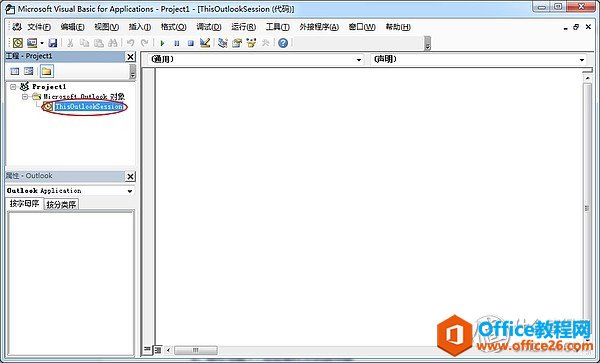Switch to 按分类序 tab
This screenshot has height=363, width=600.
point(61,205)
